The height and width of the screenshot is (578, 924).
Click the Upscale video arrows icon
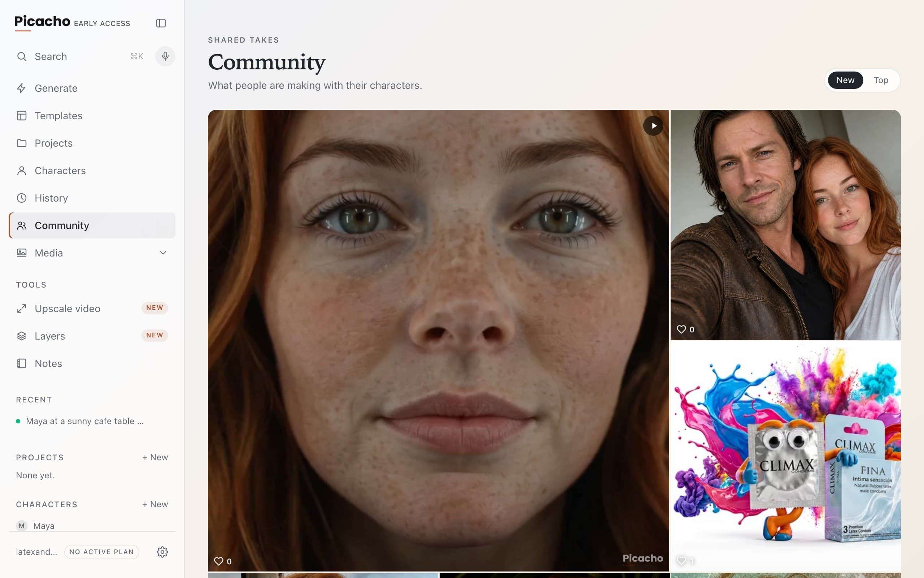(21, 309)
